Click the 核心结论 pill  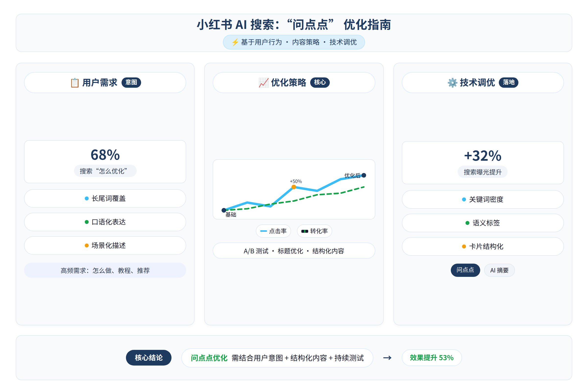(x=149, y=358)
